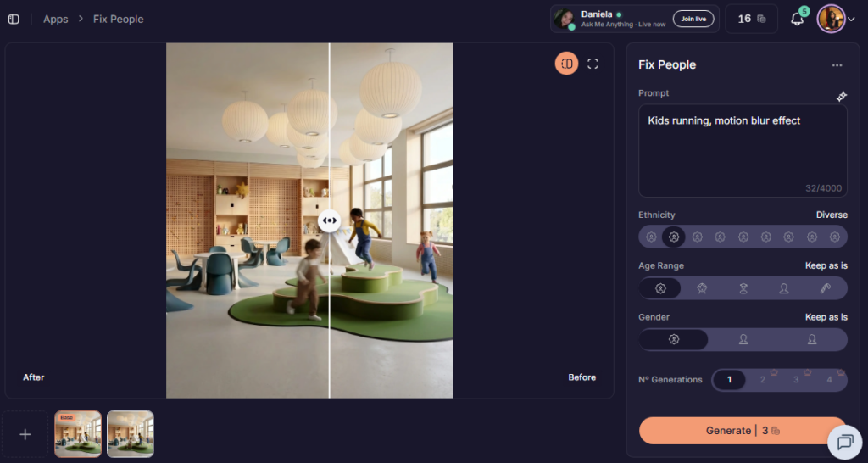Click the After label on canvas

(x=33, y=377)
